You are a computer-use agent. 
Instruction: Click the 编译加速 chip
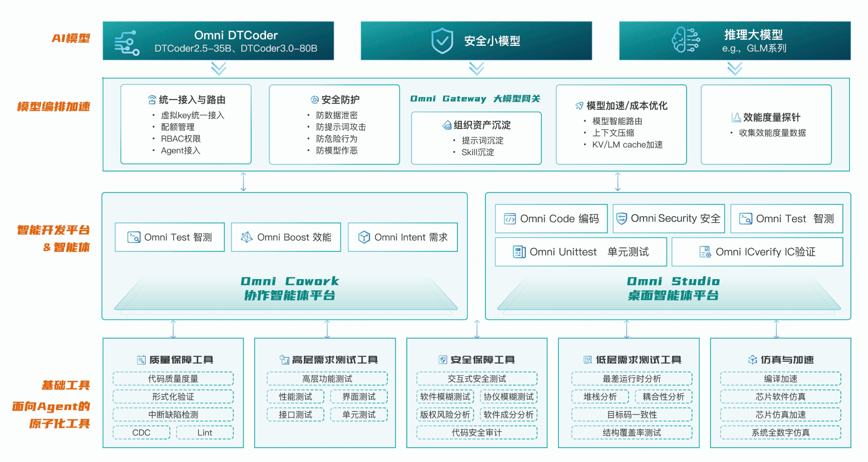tap(781, 378)
